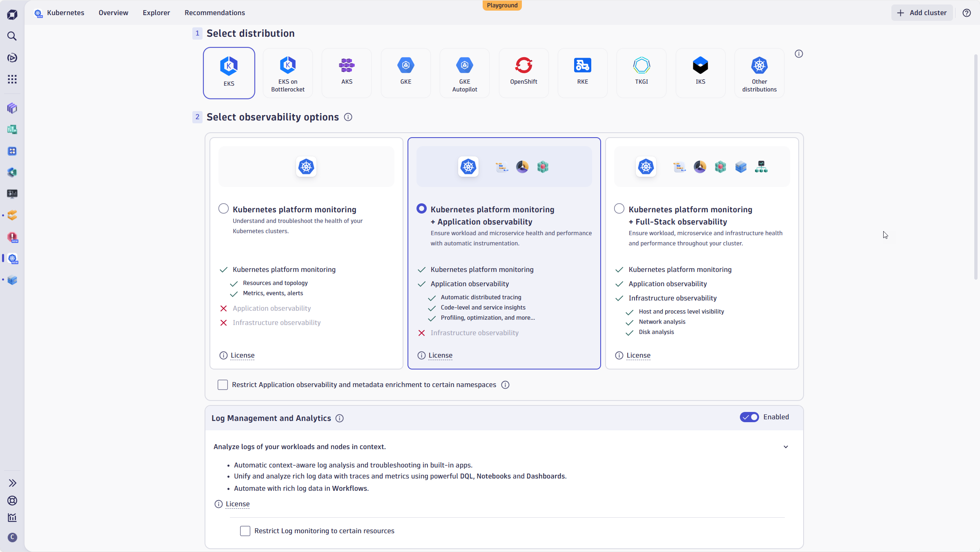The height and width of the screenshot is (552, 980).
Task: Select the Kubernetes app in the sidebar
Action: (x=13, y=258)
